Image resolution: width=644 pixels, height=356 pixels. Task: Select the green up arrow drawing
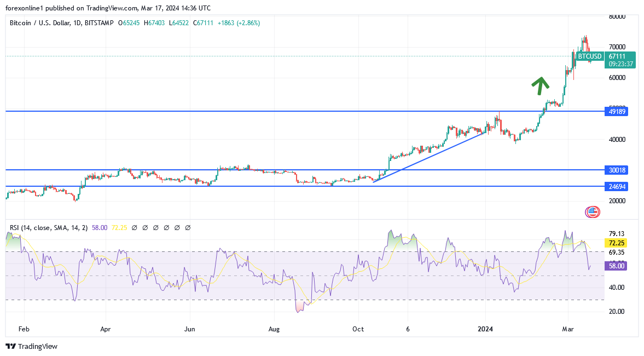(x=541, y=85)
